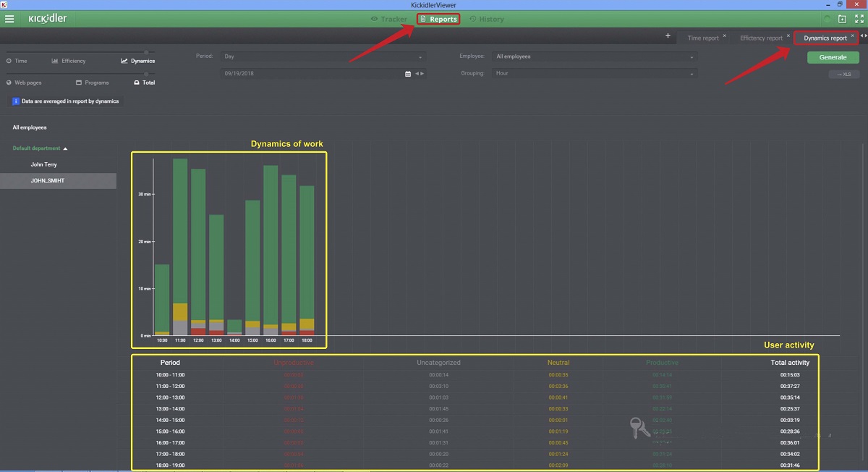Click neutral value 00:03:36
This screenshot has height=472, width=868.
[x=558, y=386]
